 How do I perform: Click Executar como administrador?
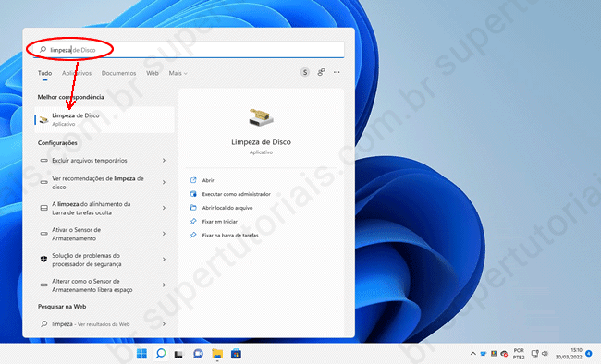[x=237, y=194]
